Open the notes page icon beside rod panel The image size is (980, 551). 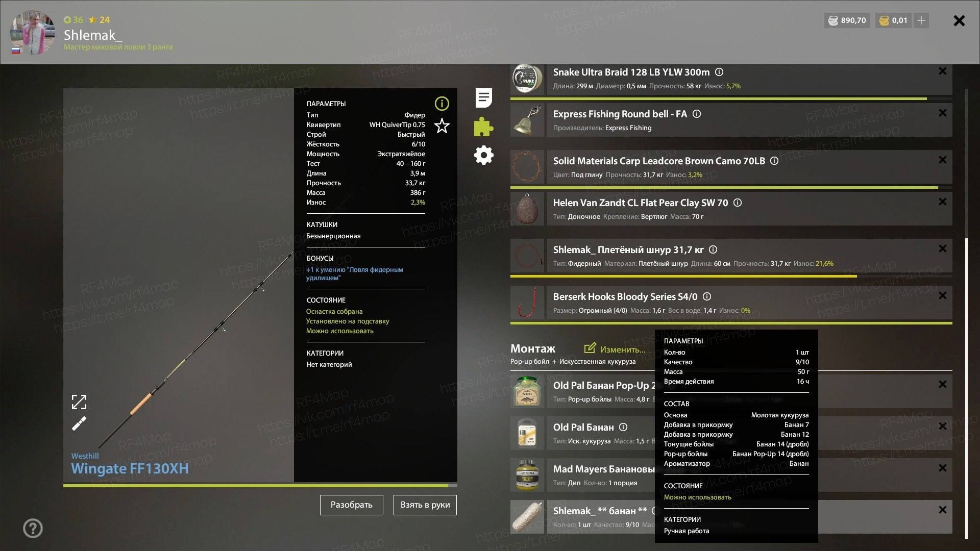click(x=483, y=98)
